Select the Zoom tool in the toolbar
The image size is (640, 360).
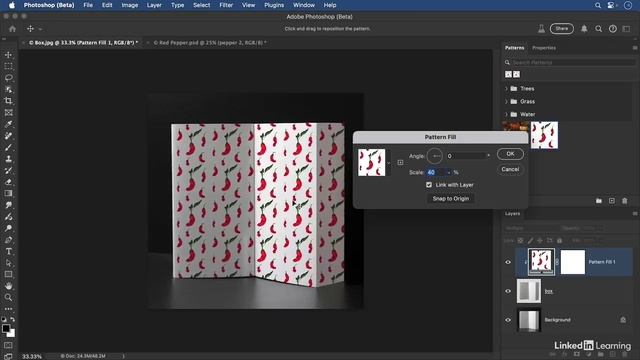[x=8, y=297]
